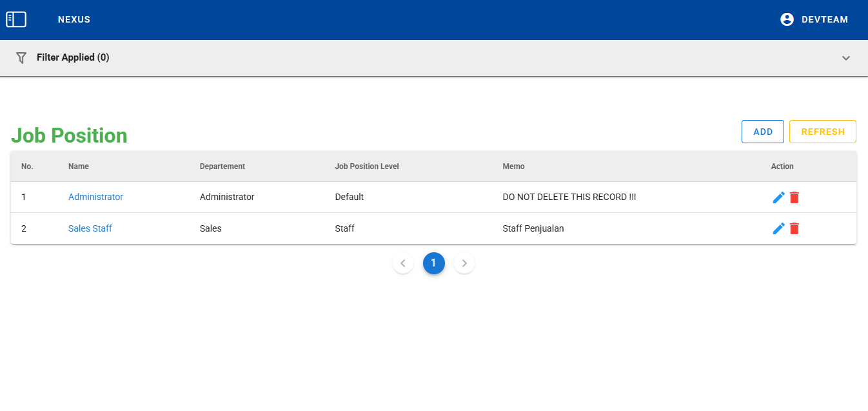Go to the previous page arrow
The height and width of the screenshot is (411, 868).
tap(403, 263)
